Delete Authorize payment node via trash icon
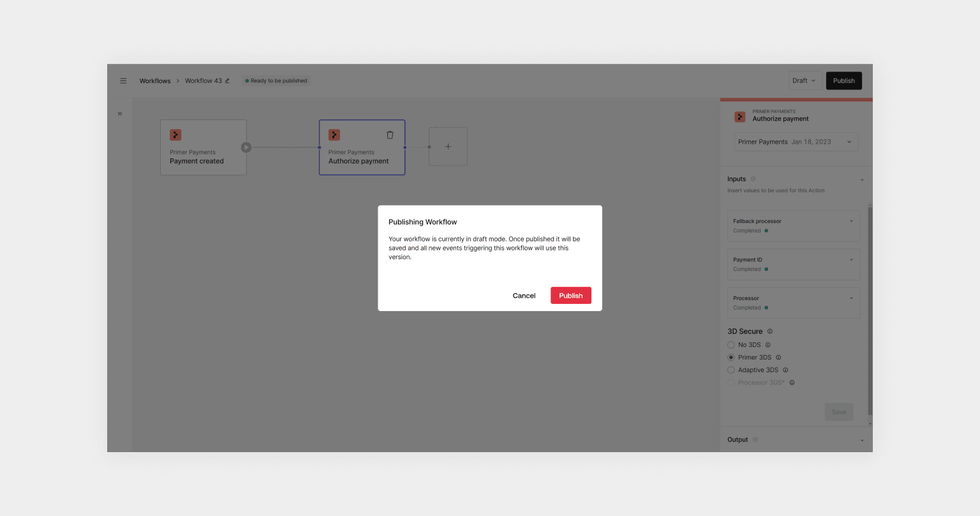 [x=390, y=135]
